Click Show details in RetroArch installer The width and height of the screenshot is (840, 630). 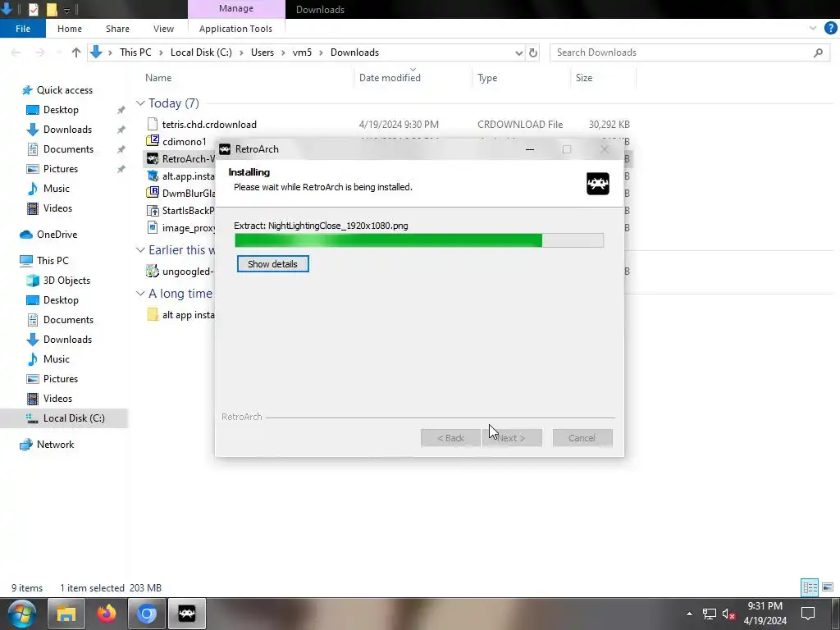[x=272, y=264]
